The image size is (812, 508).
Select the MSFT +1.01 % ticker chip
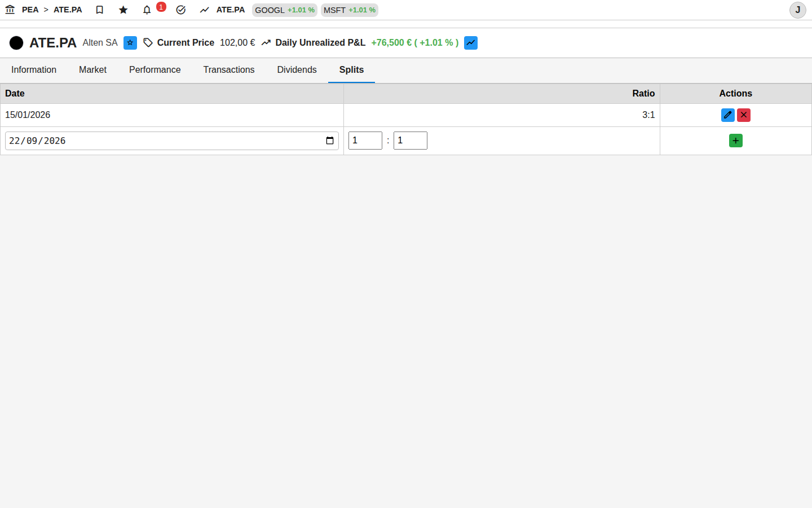[x=350, y=10]
